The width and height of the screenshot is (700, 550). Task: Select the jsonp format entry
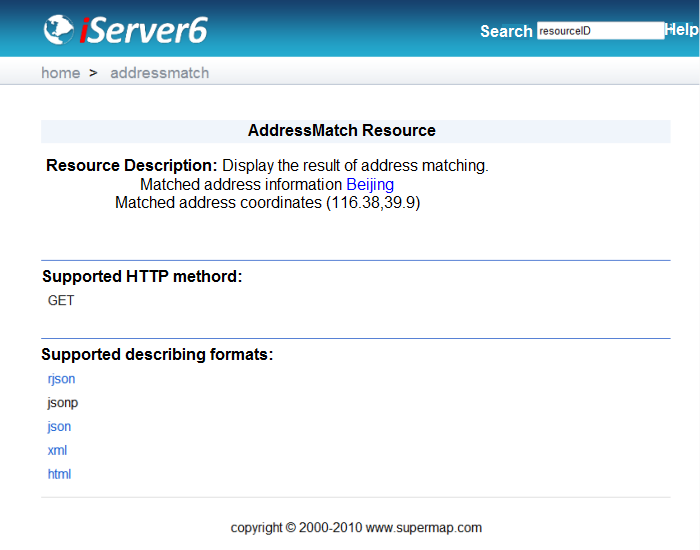click(x=62, y=403)
